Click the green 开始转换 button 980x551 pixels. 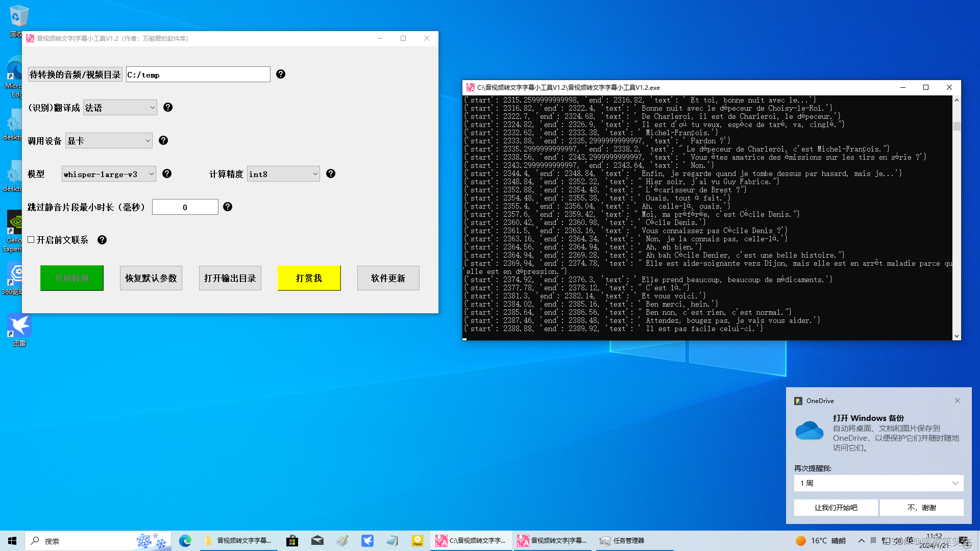pyautogui.click(x=72, y=278)
